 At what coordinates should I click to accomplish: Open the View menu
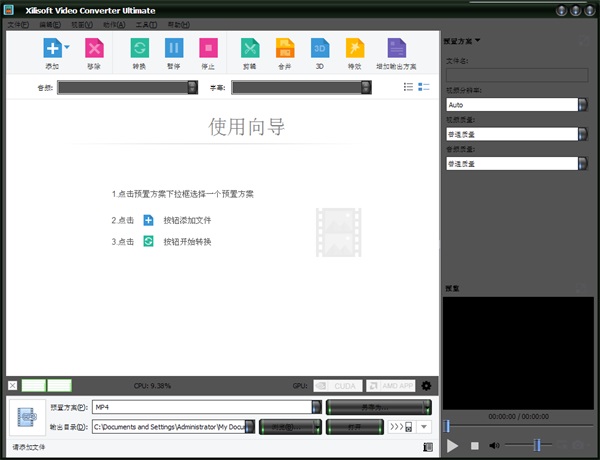82,24
